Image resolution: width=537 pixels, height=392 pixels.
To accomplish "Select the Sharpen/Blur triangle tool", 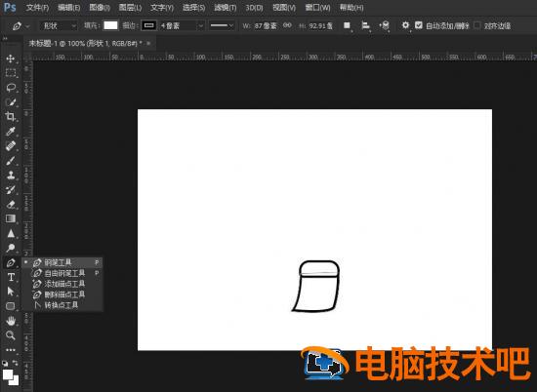I will coord(11,234).
